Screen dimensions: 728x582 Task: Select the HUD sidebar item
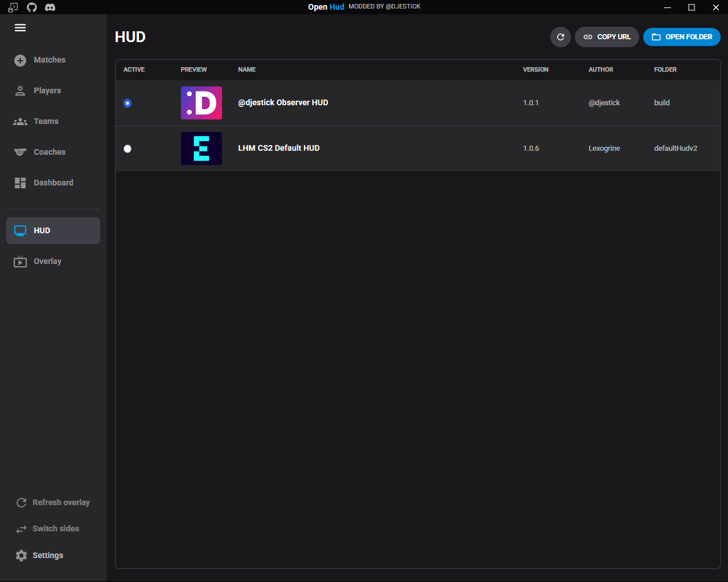53,230
